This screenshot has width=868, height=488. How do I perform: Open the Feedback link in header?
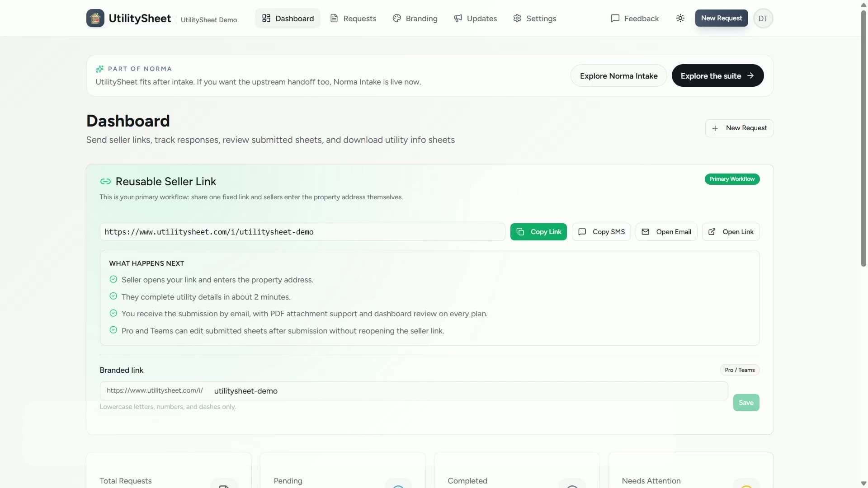pyautogui.click(x=635, y=18)
